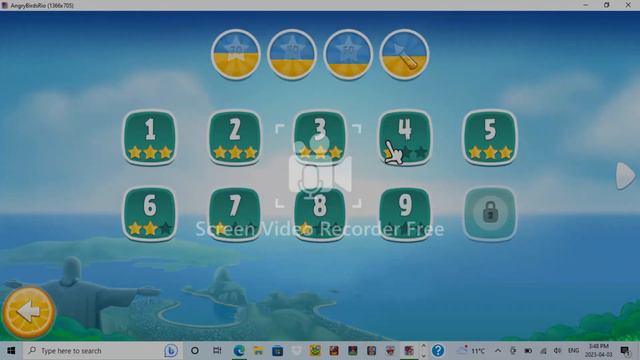640x360 pixels.
Task: Open Cortana circle icon
Action: coord(195,351)
